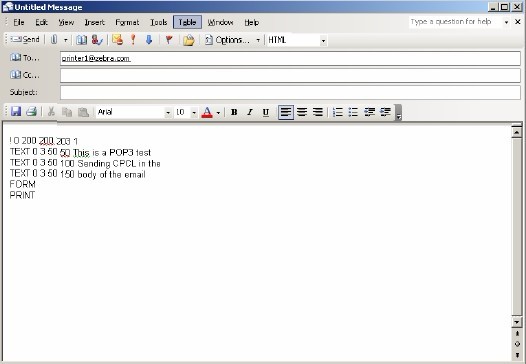Click the '! 0 200 200 203 1' line
This screenshot has width=526, height=364.
[44, 141]
